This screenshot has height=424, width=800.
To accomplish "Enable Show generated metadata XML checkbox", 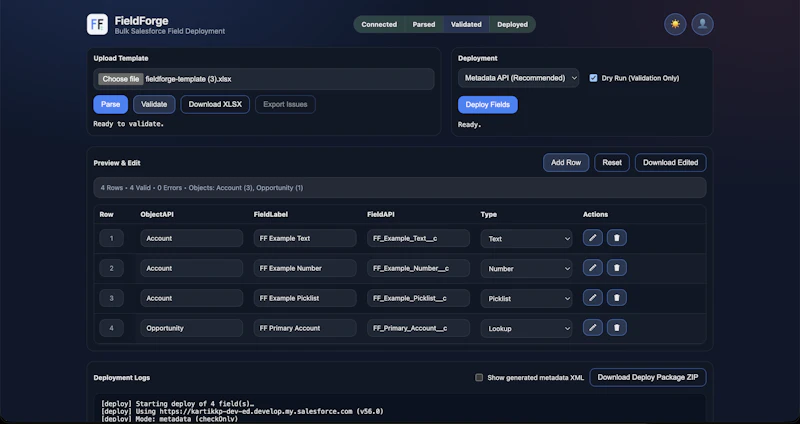I will tap(479, 378).
